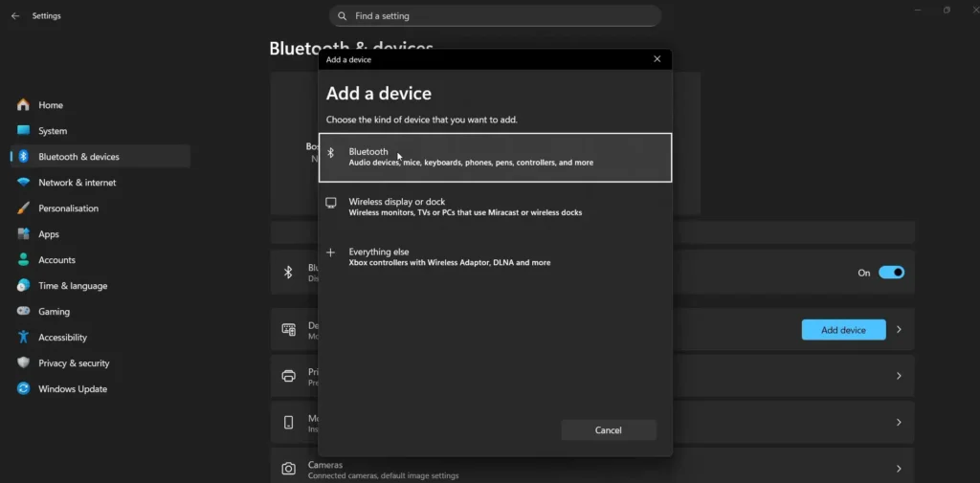Screen dimensions: 980x483
Task: Expand the Printers row chevron
Action: pos(899,376)
